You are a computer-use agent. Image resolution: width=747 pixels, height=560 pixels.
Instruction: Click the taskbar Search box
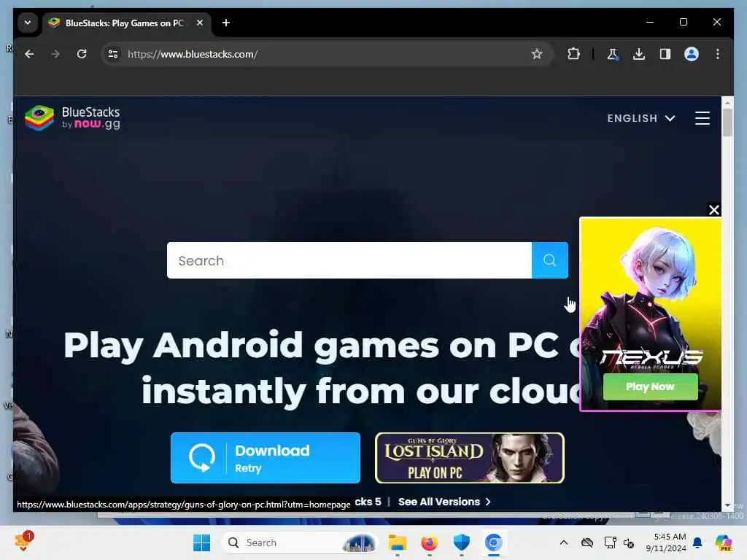click(300, 542)
